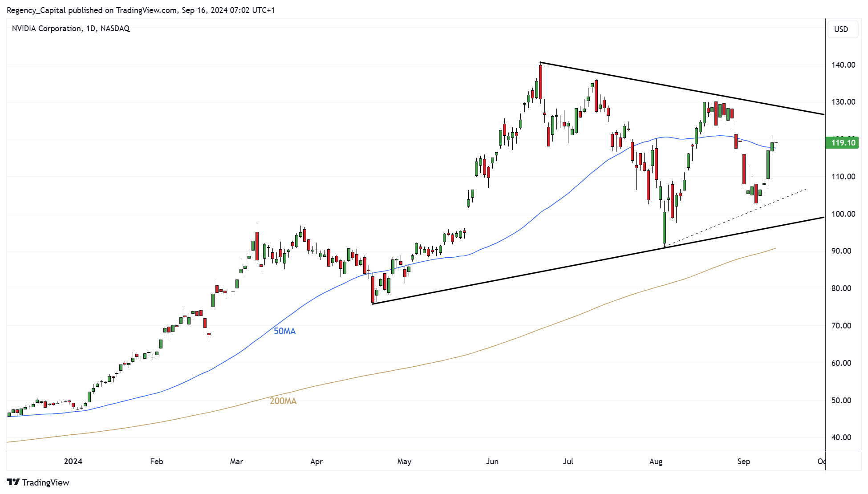Click the TradingView logo at bottom left
Image resolution: width=868 pixels, height=494 pixels.
coord(38,482)
